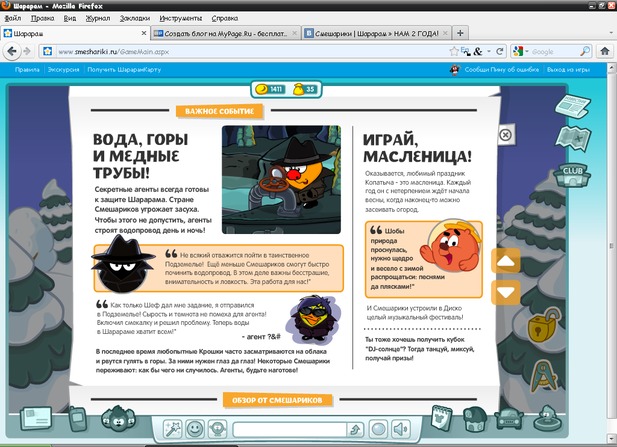
Task: Click the ВАЖНОЕ СОБЫТИЕ orange heading
Action: [x=219, y=111]
